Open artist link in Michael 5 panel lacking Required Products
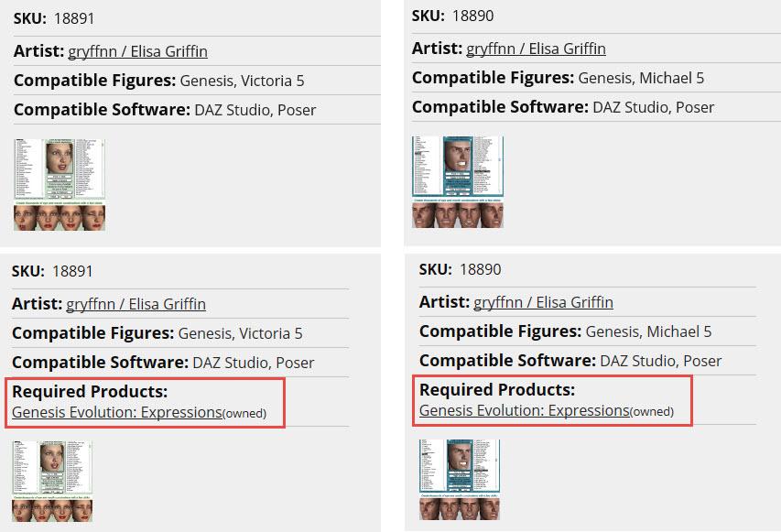The height and width of the screenshot is (532, 781). [x=536, y=49]
